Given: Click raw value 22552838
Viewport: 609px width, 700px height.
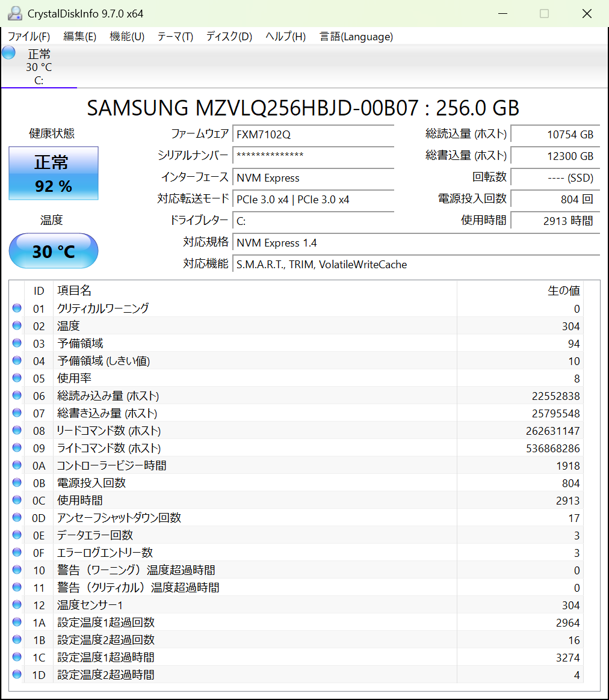Looking at the screenshot, I should (555, 396).
